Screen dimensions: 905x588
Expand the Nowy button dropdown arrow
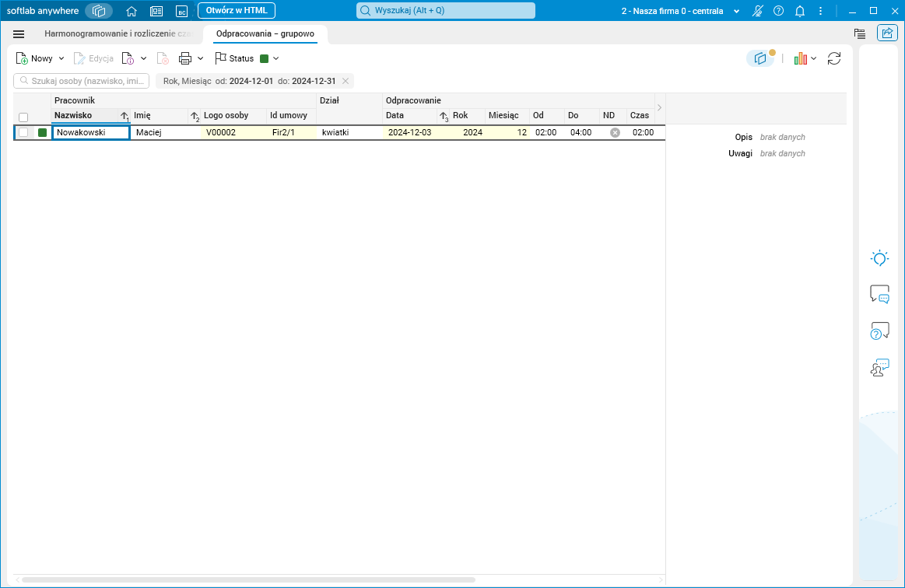(61, 58)
